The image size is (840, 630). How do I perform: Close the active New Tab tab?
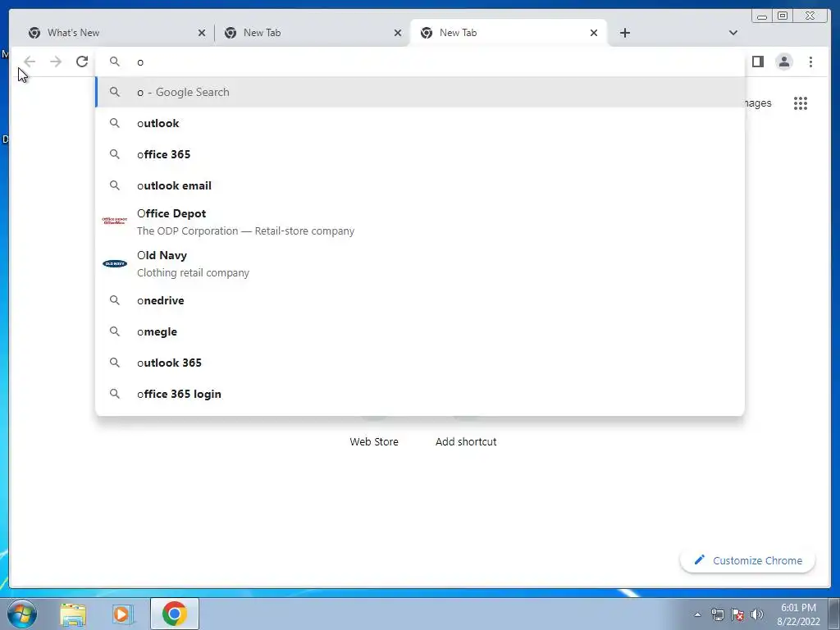point(594,33)
